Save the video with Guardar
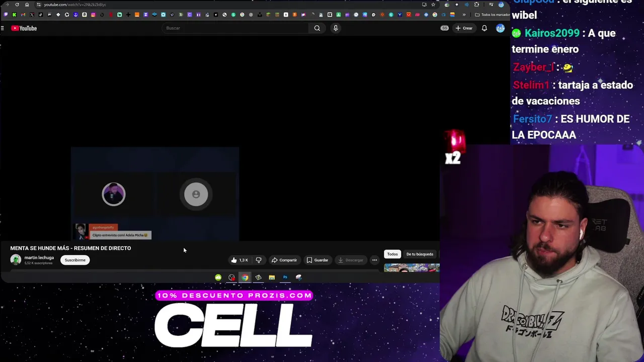This screenshot has height=362, width=644. [317, 260]
